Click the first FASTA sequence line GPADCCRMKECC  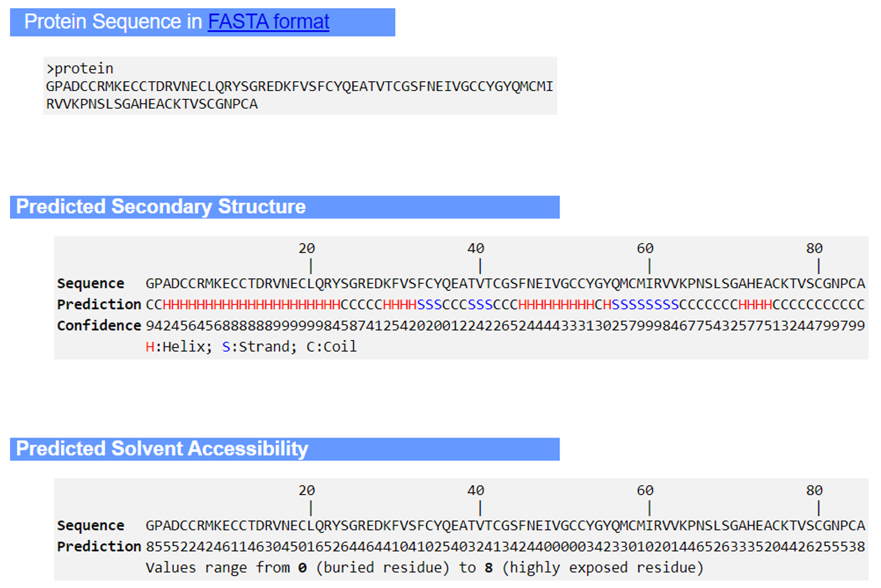point(299,86)
